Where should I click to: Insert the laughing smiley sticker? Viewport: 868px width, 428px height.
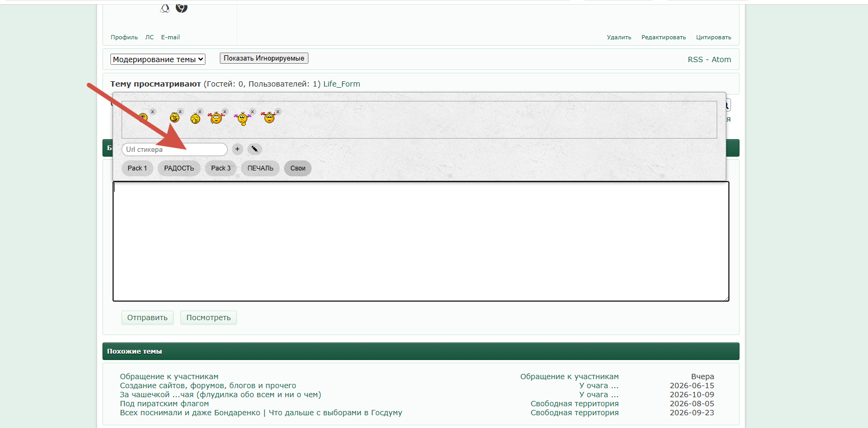coord(174,118)
